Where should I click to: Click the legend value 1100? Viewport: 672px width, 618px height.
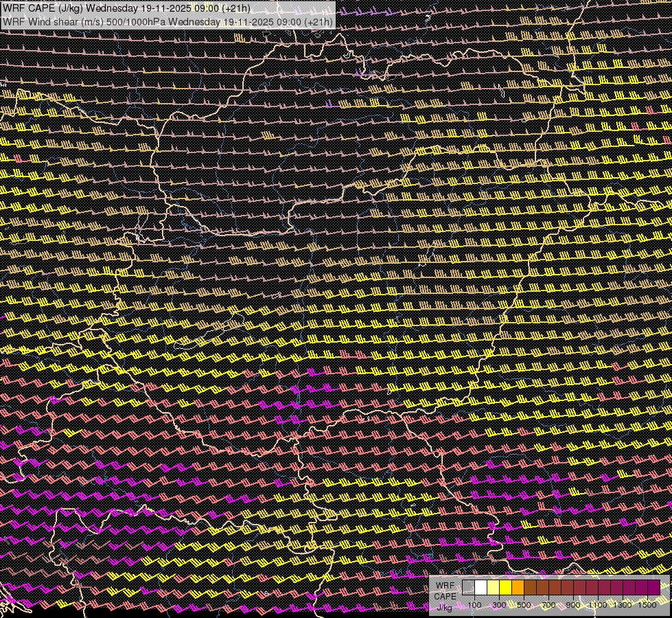point(598,605)
